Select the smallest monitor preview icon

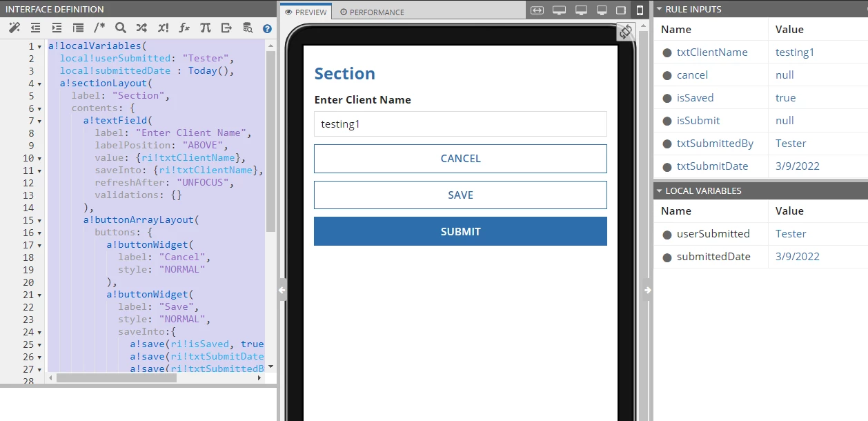pos(602,10)
